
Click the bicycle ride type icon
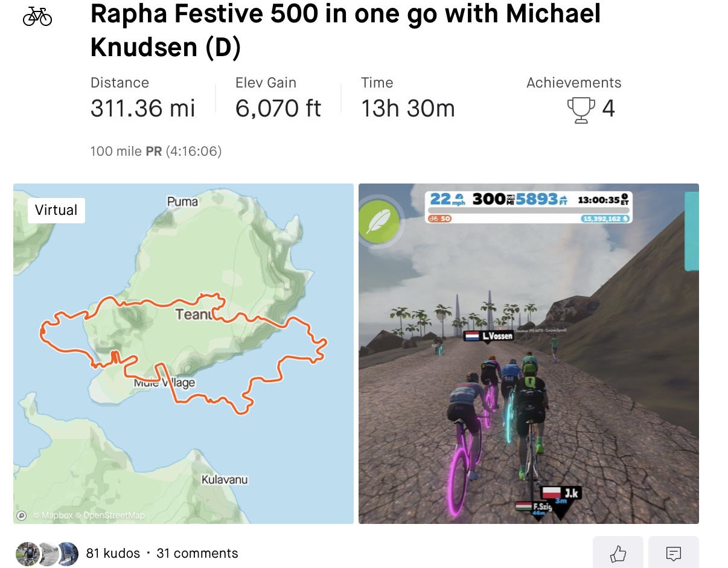37,16
